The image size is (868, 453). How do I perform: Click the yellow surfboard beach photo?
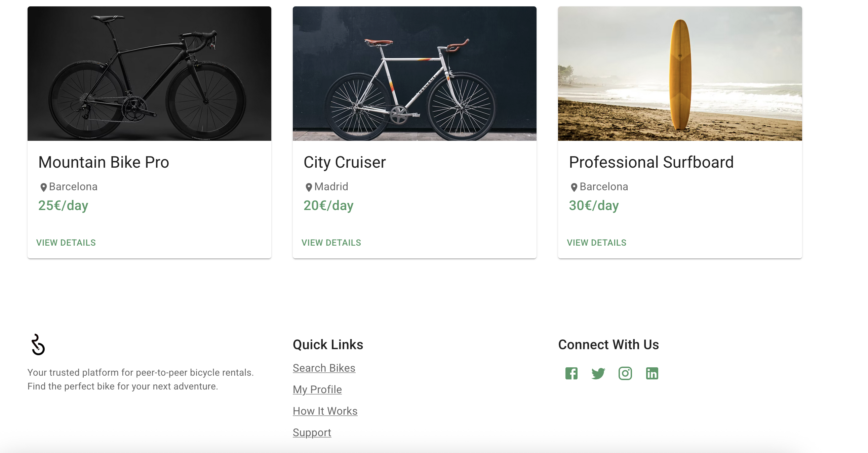point(680,73)
